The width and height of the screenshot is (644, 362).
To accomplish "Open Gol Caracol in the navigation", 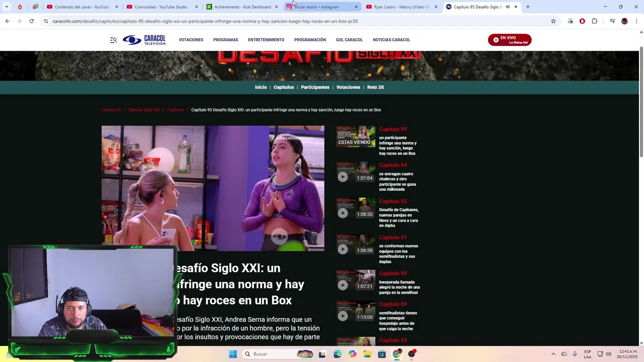I will (x=349, y=40).
